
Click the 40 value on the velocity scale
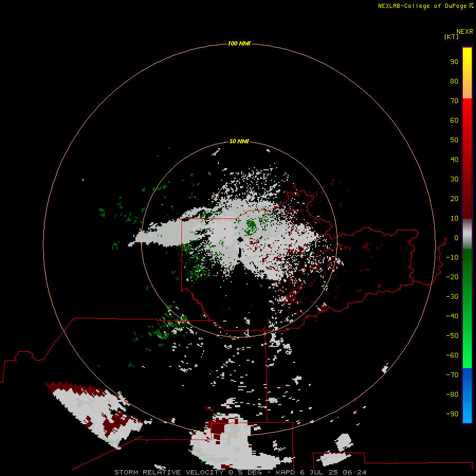[454, 159]
